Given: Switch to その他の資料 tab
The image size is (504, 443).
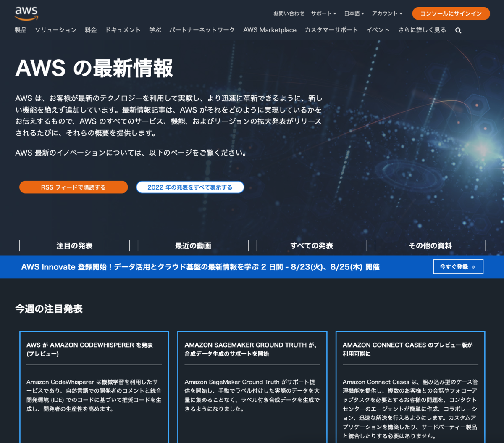Looking at the screenshot, I should (430, 245).
